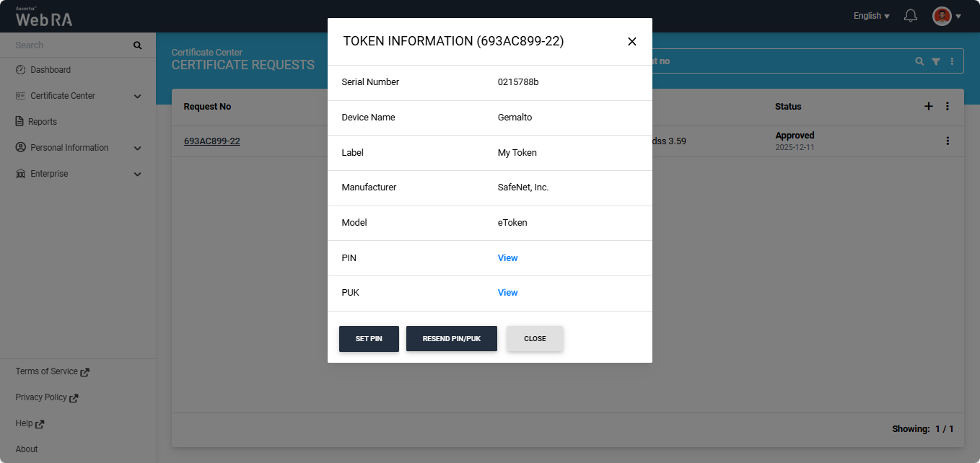Click the search icon in the header search bar
The image size is (980, 463).
(919, 62)
